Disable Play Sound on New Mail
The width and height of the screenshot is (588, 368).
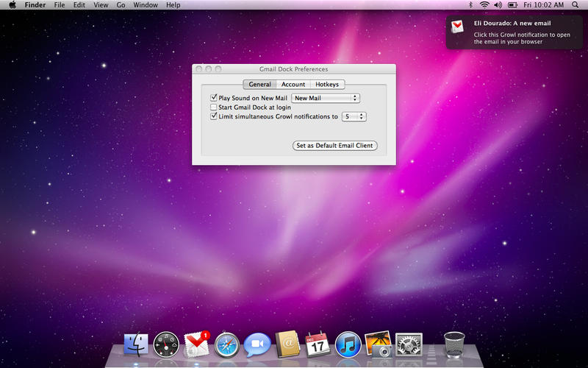(x=214, y=98)
